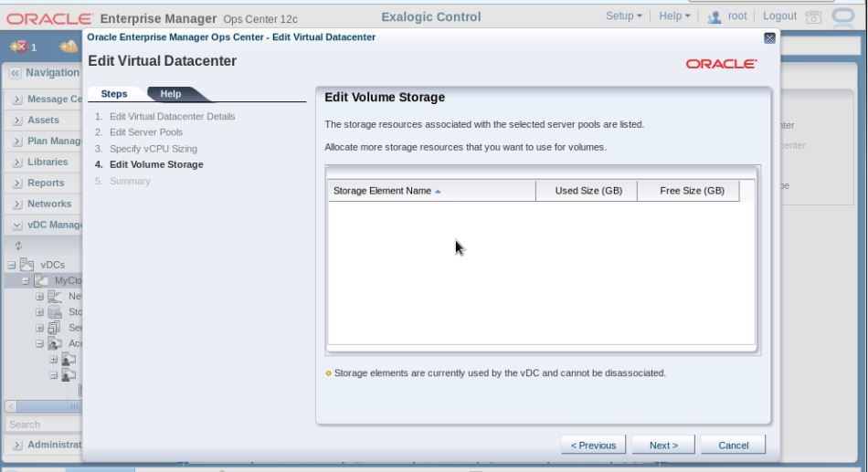
Task: Collapse the Accounts child node
Action: pyautogui.click(x=39, y=343)
